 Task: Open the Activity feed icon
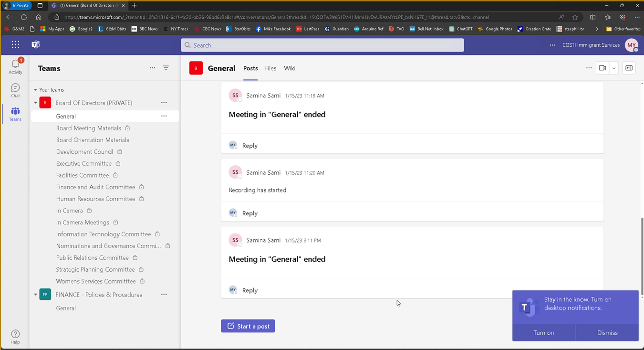[15, 66]
